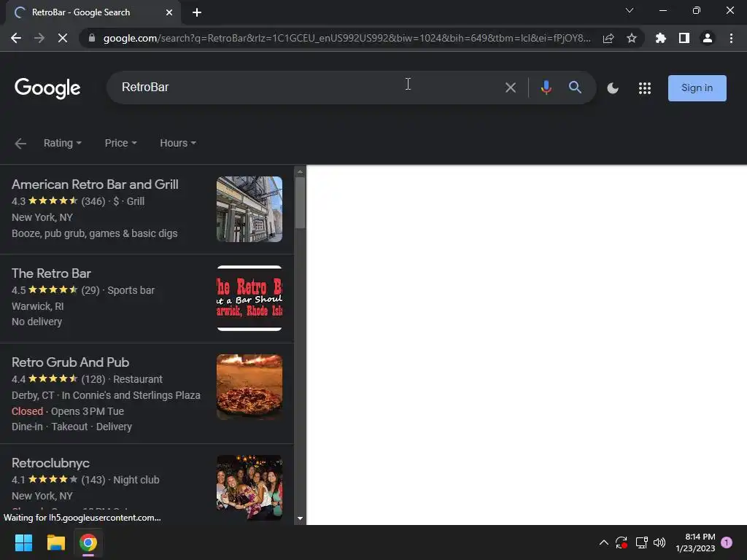Open clock showing 8:14 PM
The width and height of the screenshot is (747, 560).
pos(695,542)
